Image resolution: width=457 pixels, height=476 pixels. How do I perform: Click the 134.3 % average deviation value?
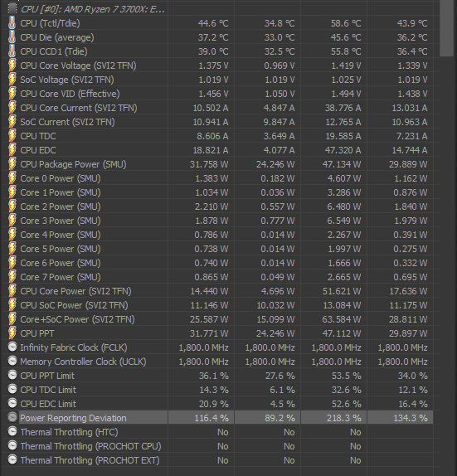(x=411, y=418)
